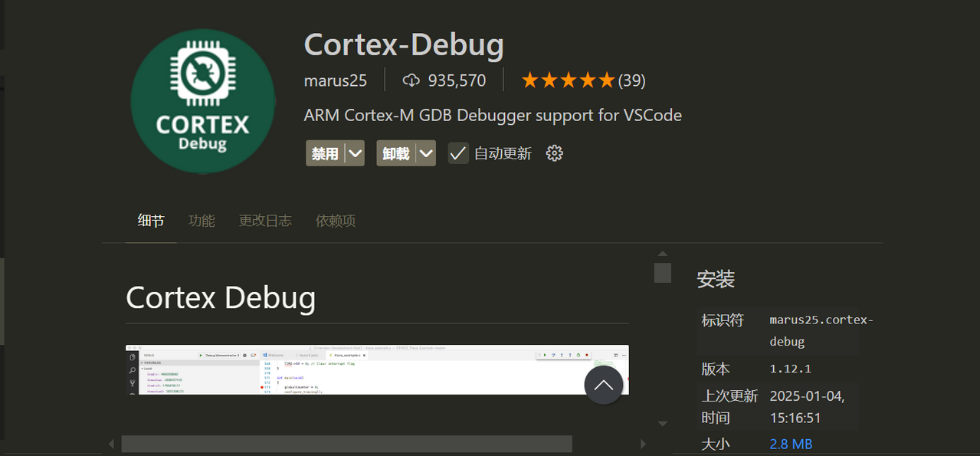Image resolution: width=980 pixels, height=456 pixels.
Task: Click the ARM Cortex-M GDB Debugger description
Action: click(x=493, y=116)
